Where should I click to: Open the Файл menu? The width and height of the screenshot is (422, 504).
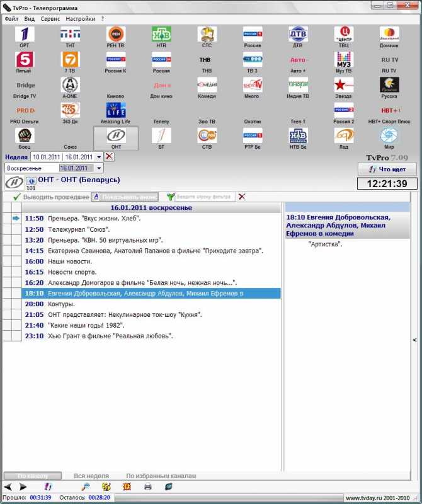(x=11, y=19)
